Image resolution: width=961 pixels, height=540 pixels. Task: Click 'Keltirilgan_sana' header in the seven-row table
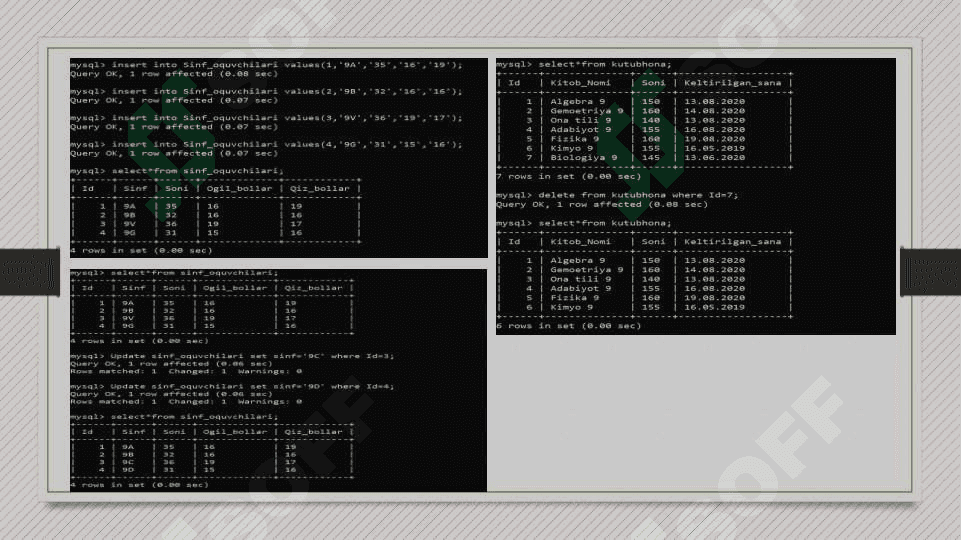coord(732,83)
